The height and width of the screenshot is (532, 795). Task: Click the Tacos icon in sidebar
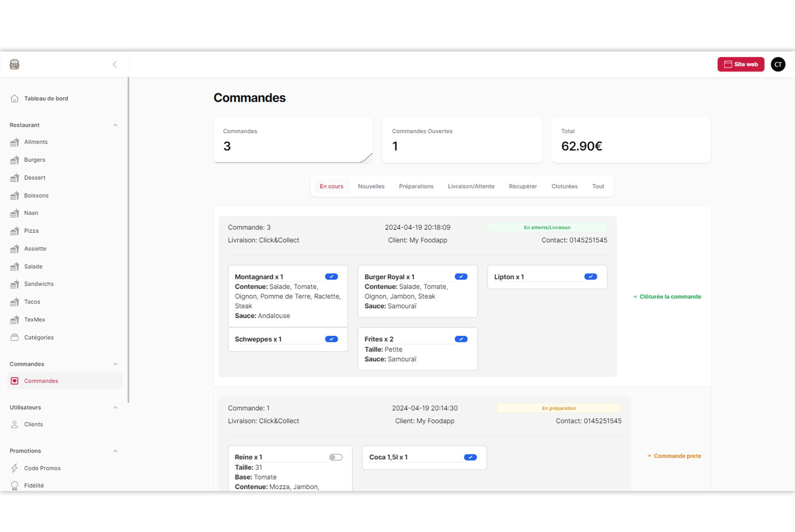click(15, 302)
